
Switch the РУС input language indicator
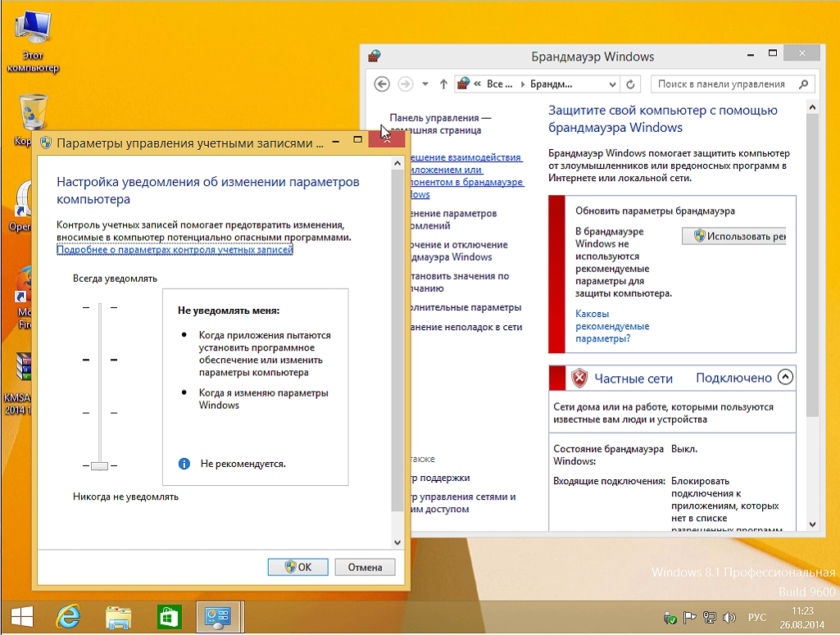(x=757, y=617)
